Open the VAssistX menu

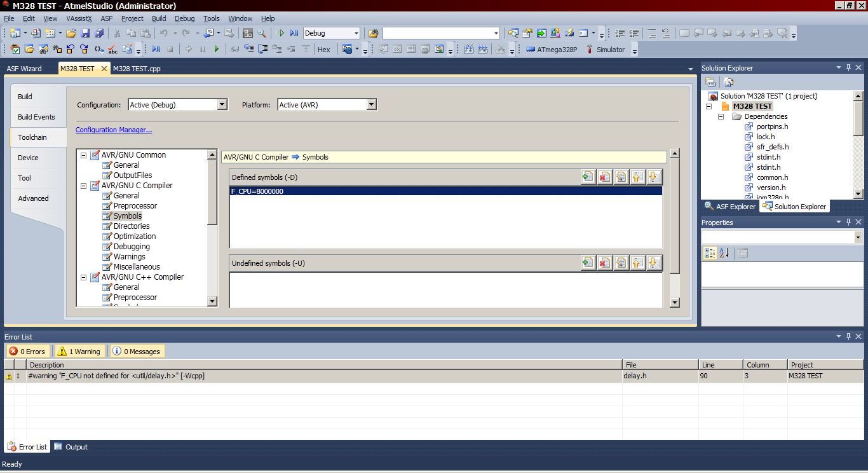pyautogui.click(x=79, y=18)
